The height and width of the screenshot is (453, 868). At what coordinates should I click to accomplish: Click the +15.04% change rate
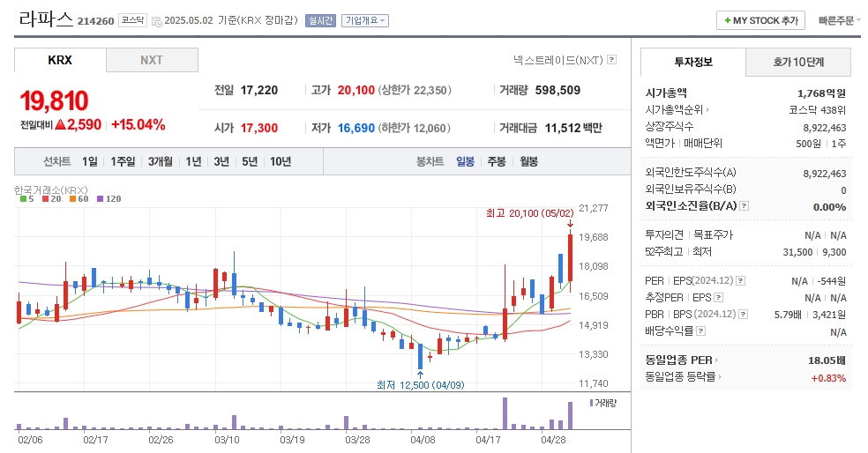click(x=138, y=124)
